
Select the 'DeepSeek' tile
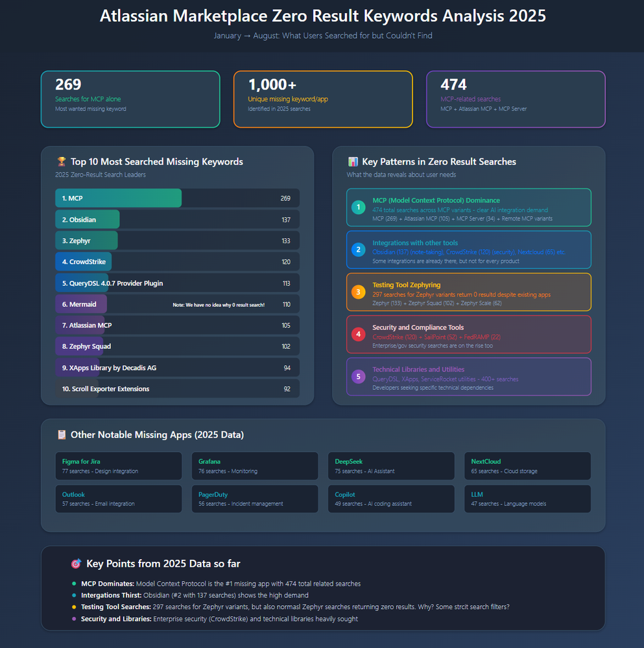391,466
